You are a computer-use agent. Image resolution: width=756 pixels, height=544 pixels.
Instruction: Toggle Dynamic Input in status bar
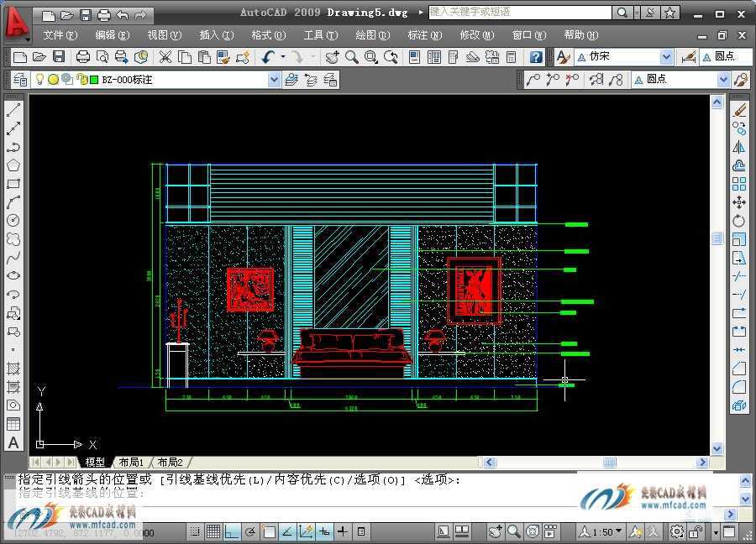click(x=324, y=531)
